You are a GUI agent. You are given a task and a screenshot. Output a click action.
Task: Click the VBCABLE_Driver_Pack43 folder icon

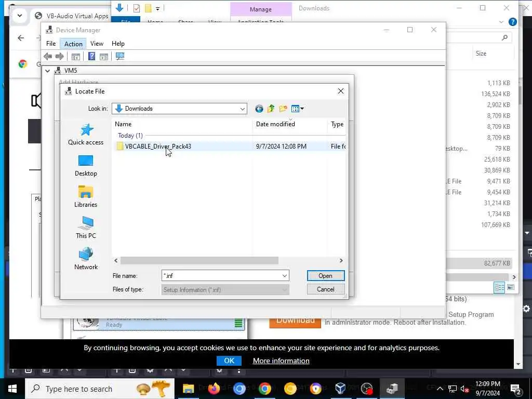[x=120, y=146]
